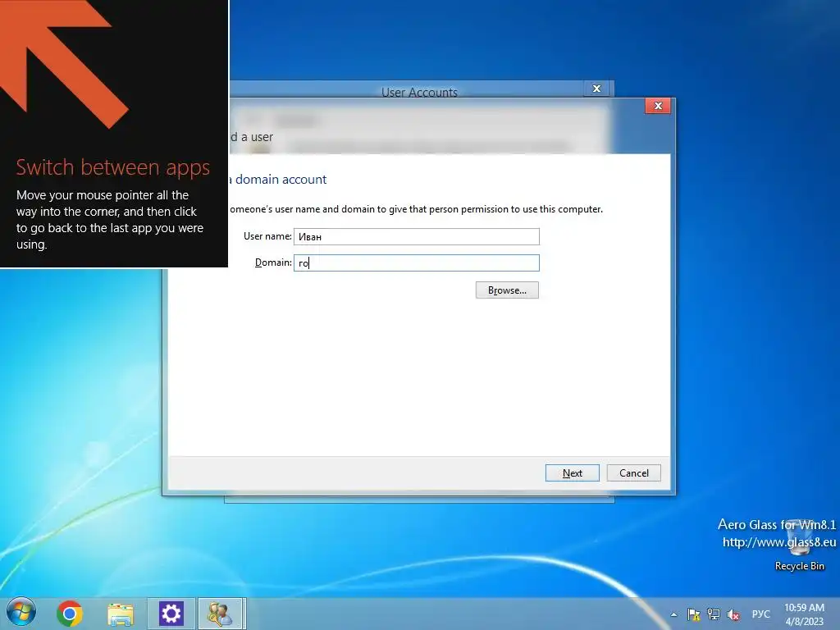Click Next to continue adding user
840x630 pixels.
572,473
